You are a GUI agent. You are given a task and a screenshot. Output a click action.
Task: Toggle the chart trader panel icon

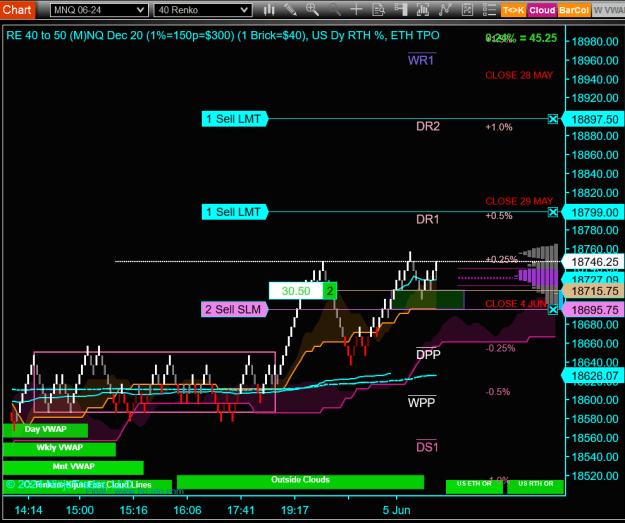401,10
